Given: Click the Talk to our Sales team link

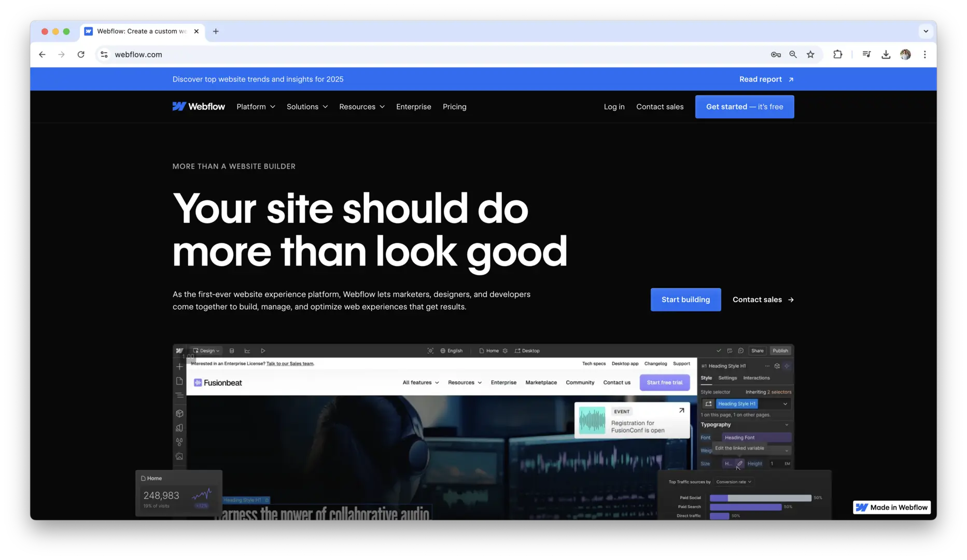Looking at the screenshot, I should point(290,364).
